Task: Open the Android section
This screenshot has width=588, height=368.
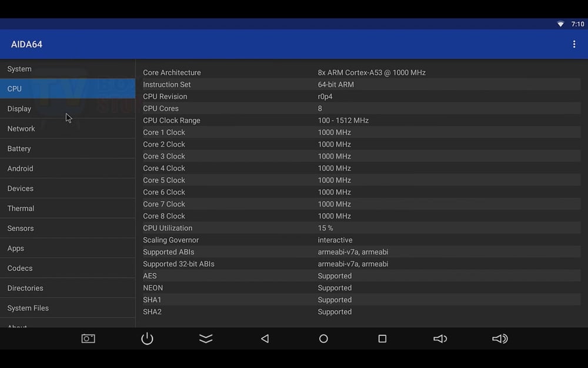Action: tap(68, 168)
